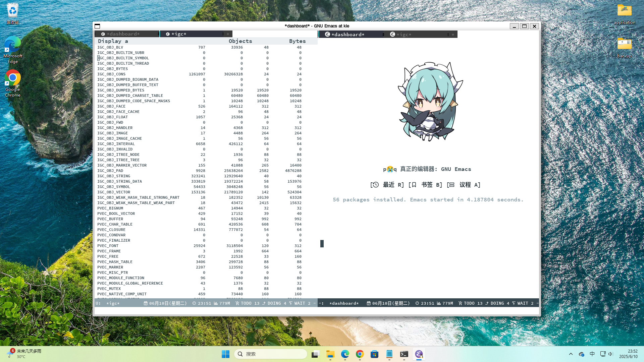Select the IGC_OBJ_CONS row

point(199,74)
